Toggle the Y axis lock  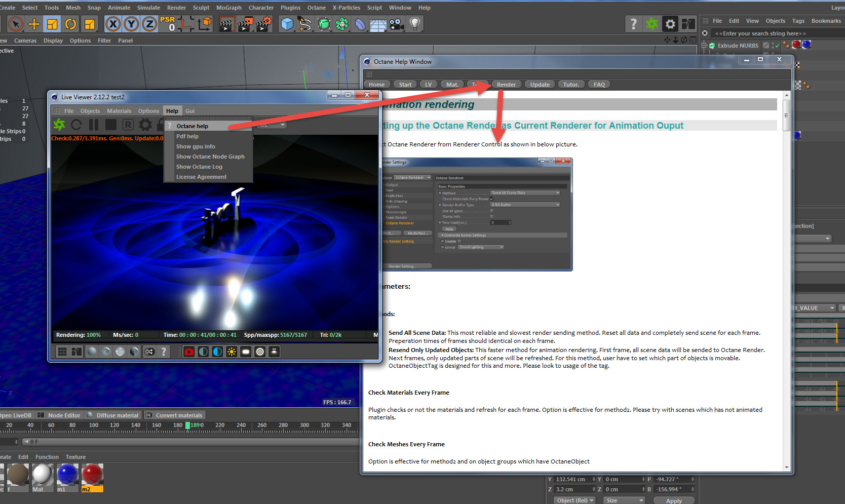131,24
